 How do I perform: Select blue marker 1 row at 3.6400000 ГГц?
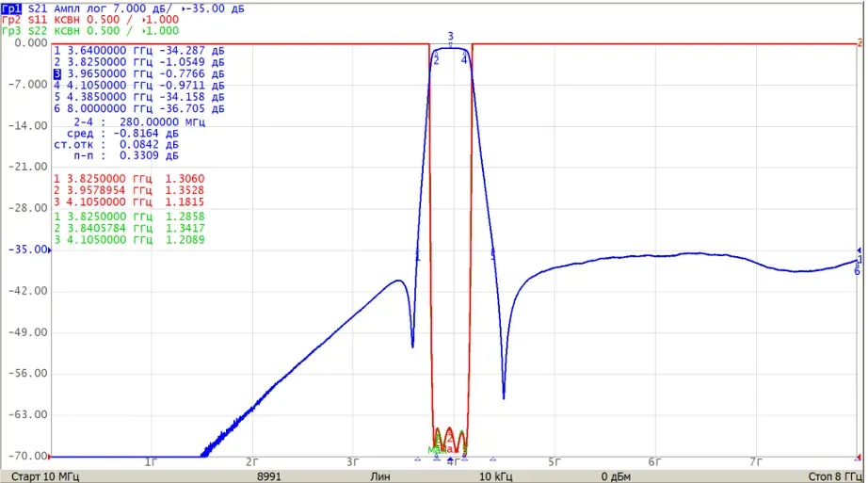[x=139, y=51]
